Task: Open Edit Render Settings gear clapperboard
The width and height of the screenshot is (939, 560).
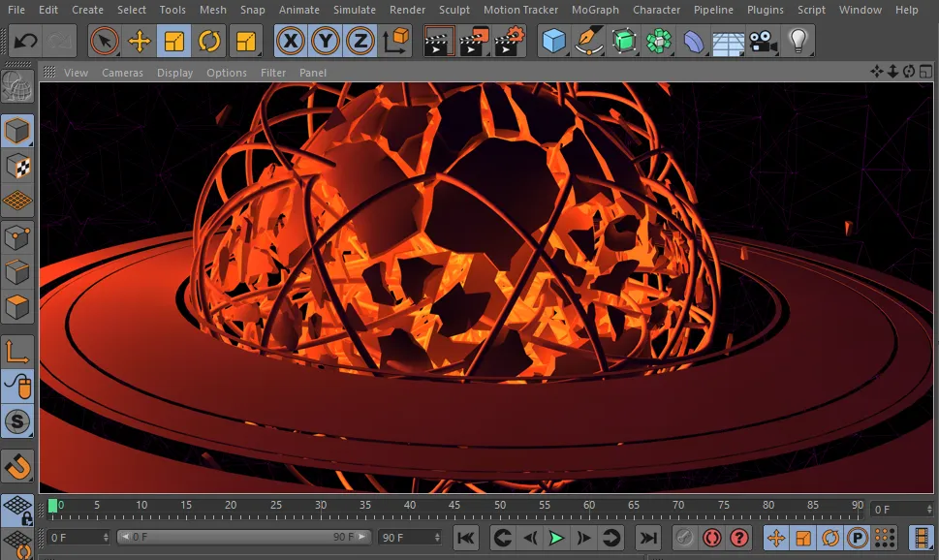Action: [509, 42]
